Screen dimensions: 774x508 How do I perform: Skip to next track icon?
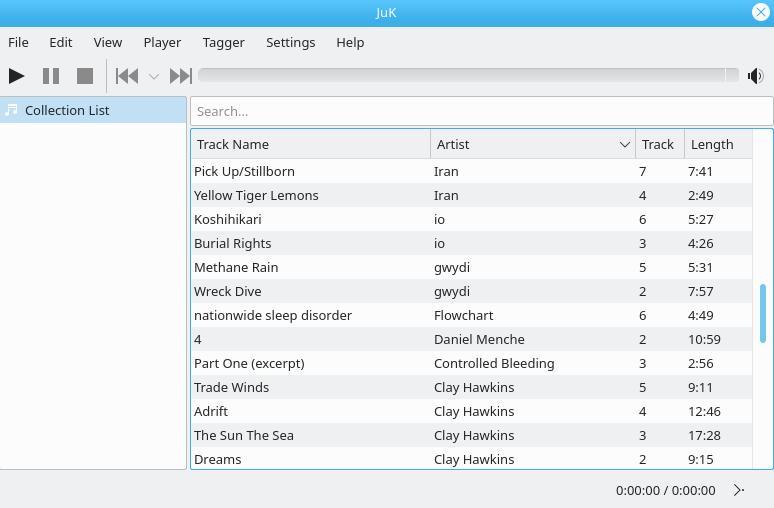tap(180, 76)
